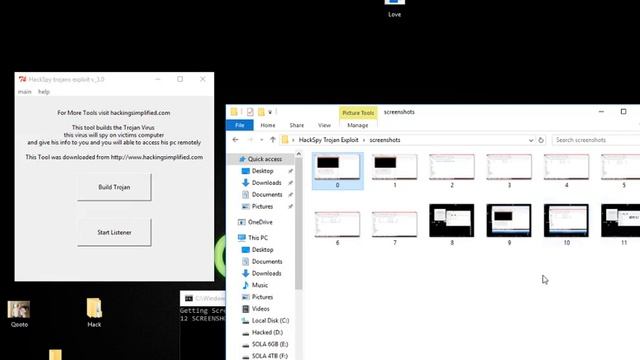
Task: Click the Search screenshots field
Action: point(596,140)
